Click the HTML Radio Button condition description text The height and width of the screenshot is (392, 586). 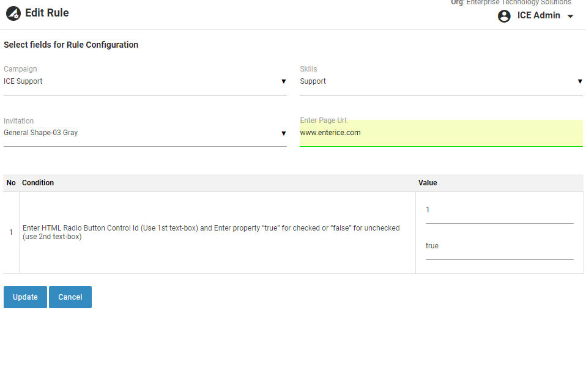pyautogui.click(x=211, y=232)
